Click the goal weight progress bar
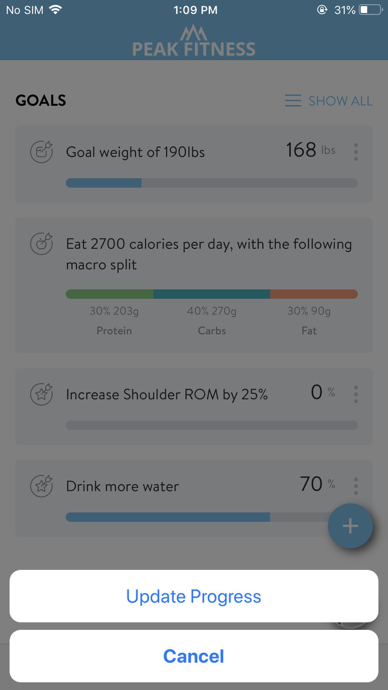The height and width of the screenshot is (690, 388). [x=212, y=183]
